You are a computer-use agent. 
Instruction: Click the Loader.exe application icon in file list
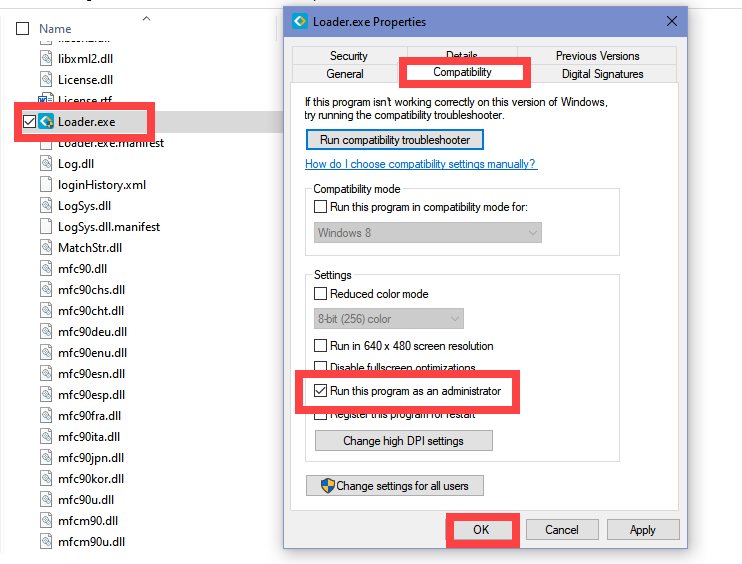[46, 122]
